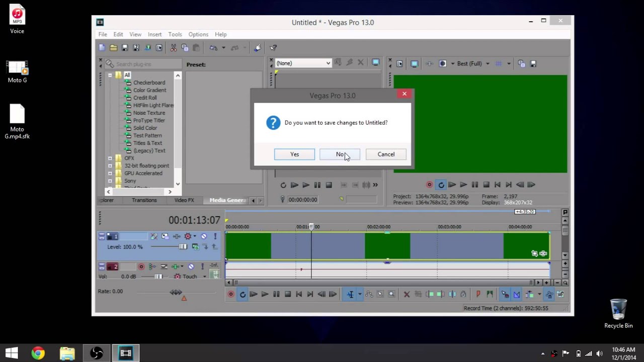
Task: Toggle Solo on audio track 2
Action: 202,266
